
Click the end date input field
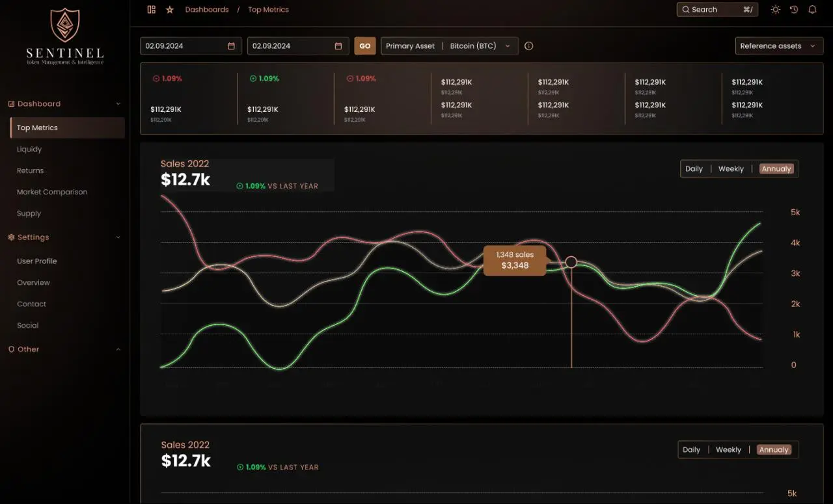click(x=299, y=46)
